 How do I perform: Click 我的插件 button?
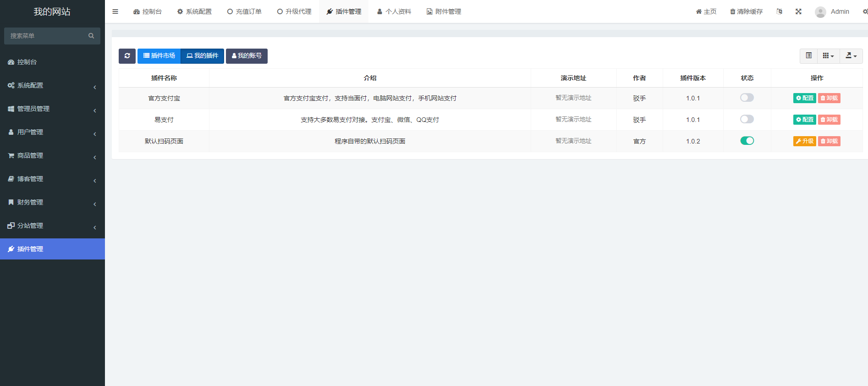pyautogui.click(x=202, y=56)
